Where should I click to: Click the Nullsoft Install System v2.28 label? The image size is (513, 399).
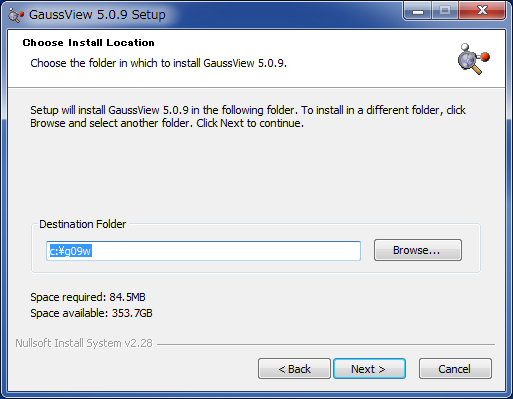(x=84, y=343)
